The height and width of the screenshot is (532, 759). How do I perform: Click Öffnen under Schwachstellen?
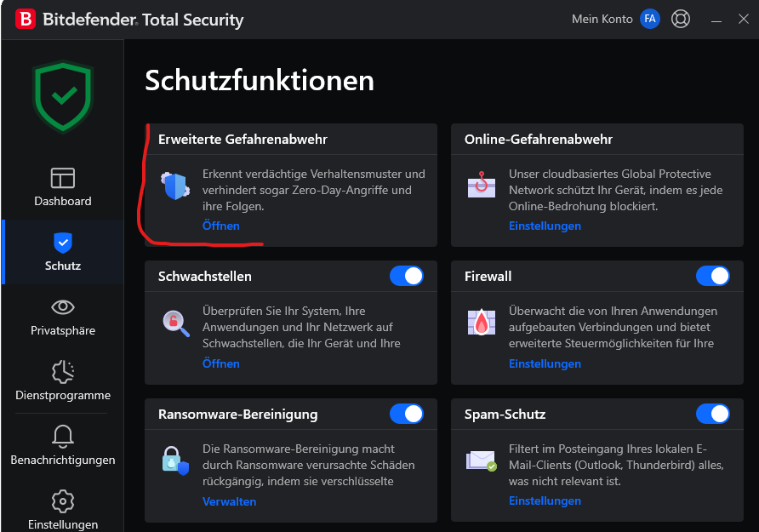[x=220, y=363]
